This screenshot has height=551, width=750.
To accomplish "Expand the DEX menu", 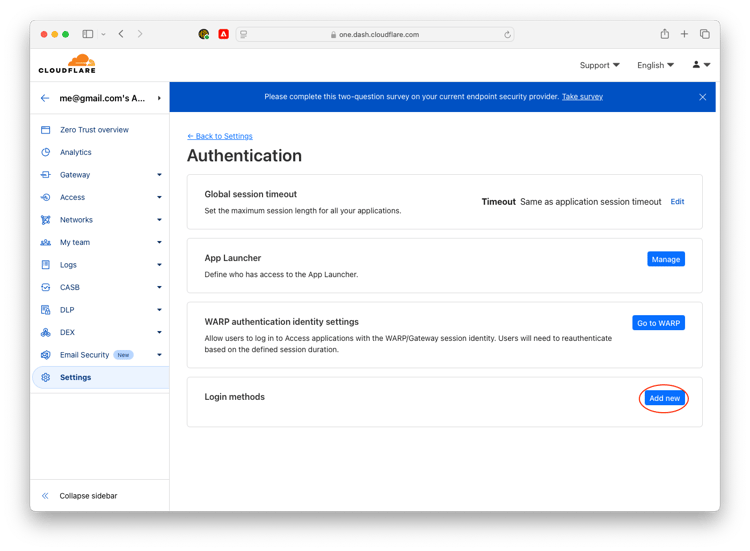I will [159, 332].
